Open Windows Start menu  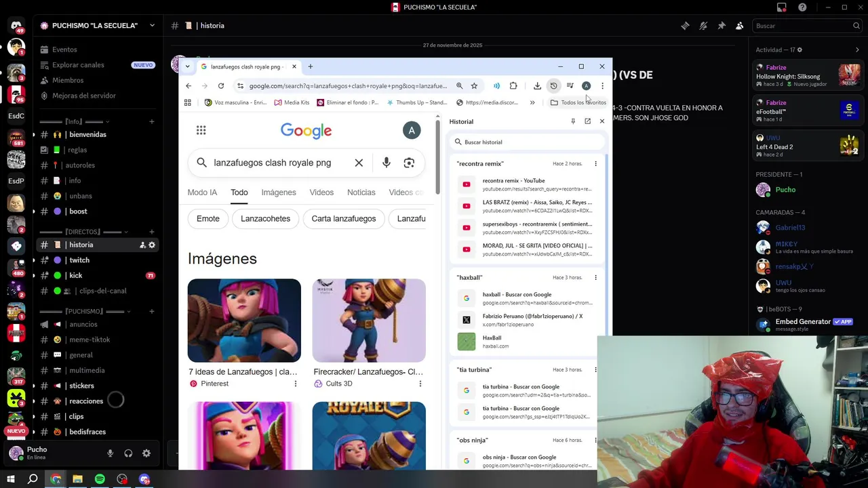tap(11, 479)
